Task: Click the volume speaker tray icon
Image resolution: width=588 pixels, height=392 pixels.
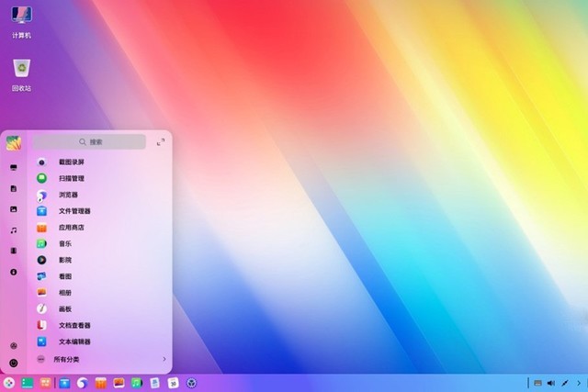Action: [551, 383]
